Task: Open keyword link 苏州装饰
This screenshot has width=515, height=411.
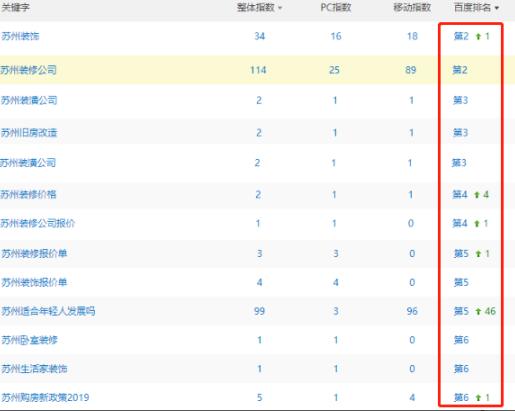Action: tap(20, 36)
